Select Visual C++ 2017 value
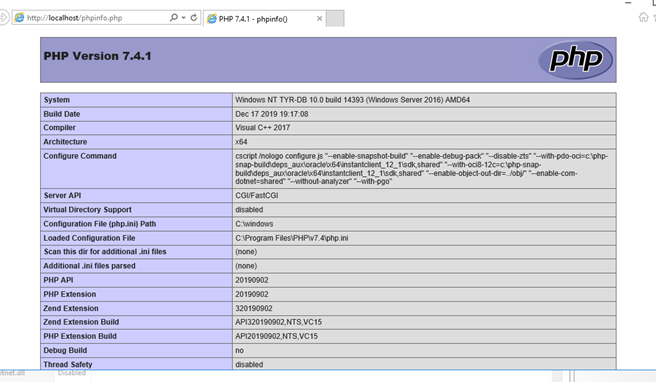The image size is (656, 382). [x=262, y=128]
